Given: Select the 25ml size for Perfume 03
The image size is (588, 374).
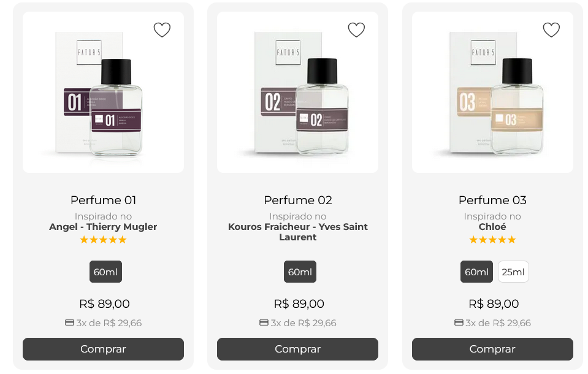Looking at the screenshot, I should 513,272.
